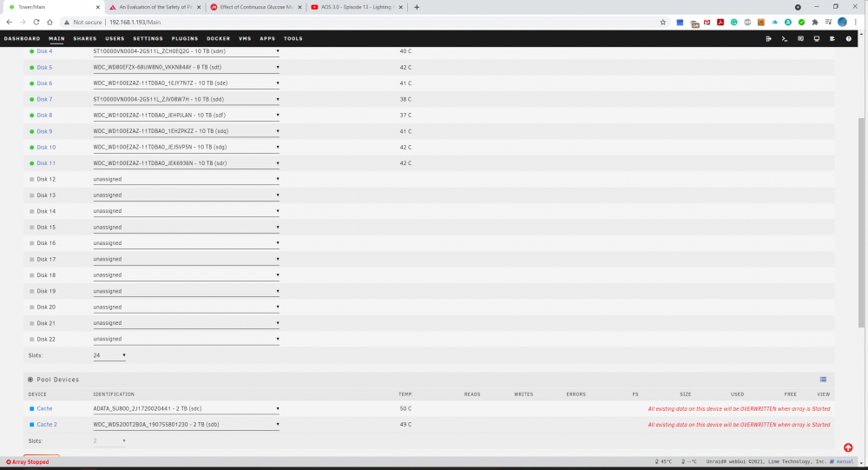
Task: Click the Grammarly extension icon
Action: (x=734, y=23)
